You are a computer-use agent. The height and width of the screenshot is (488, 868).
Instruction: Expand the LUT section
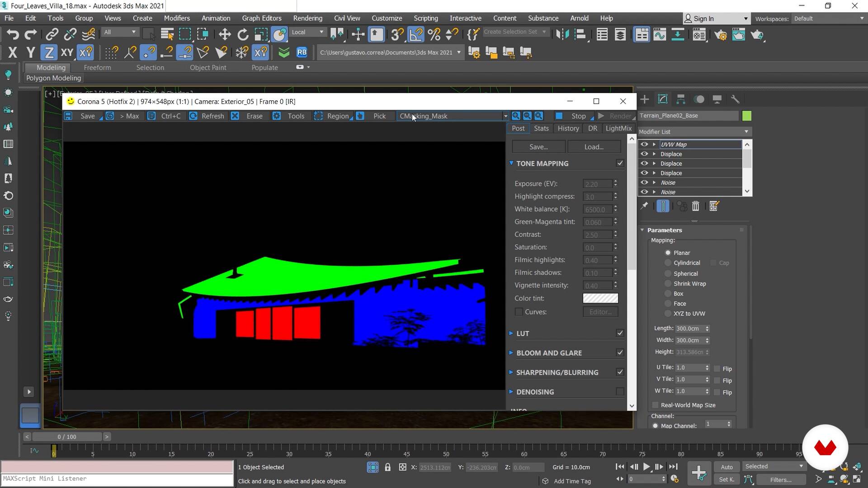(511, 333)
